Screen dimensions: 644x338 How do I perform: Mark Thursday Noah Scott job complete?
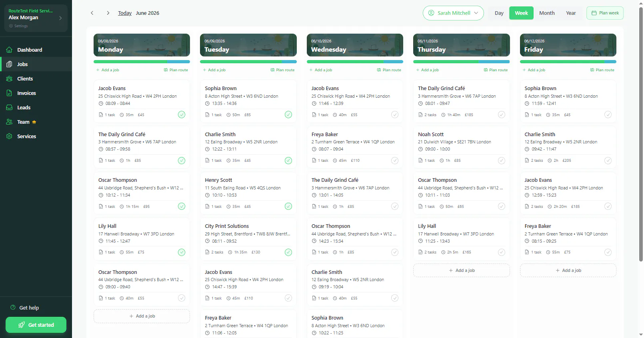click(501, 161)
